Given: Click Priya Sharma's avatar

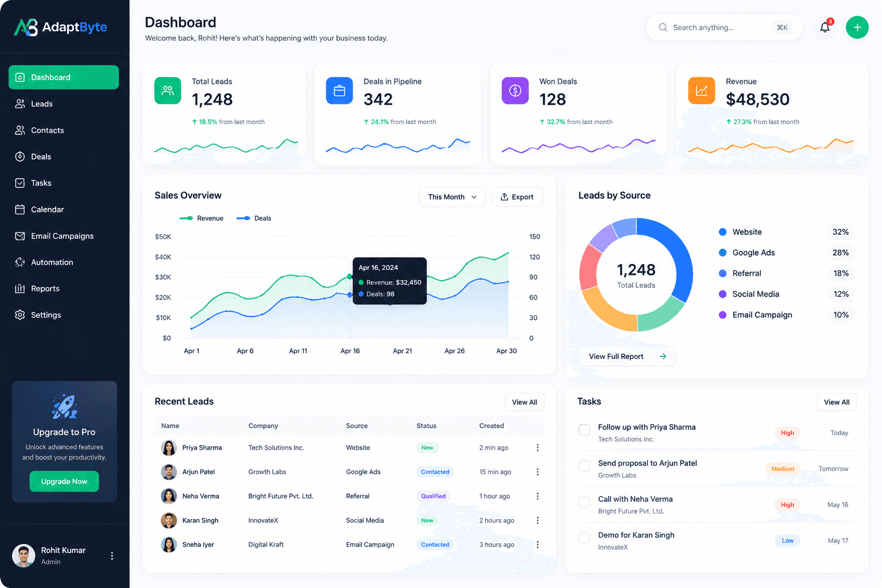Looking at the screenshot, I should click(x=169, y=448).
